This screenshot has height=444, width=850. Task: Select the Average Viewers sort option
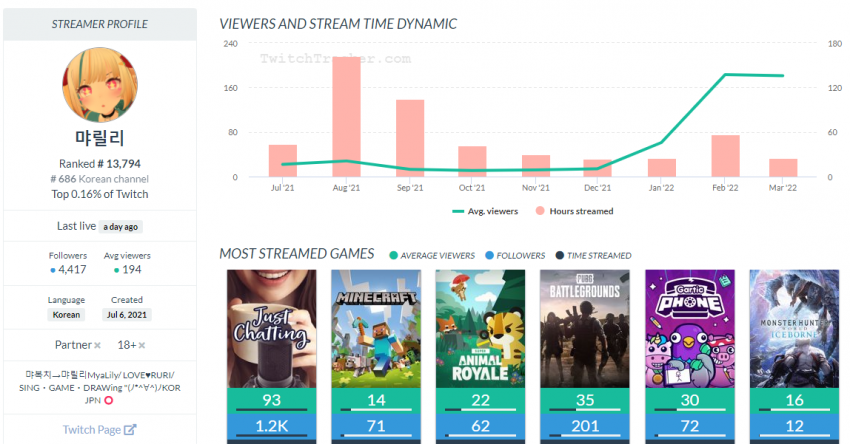point(432,255)
